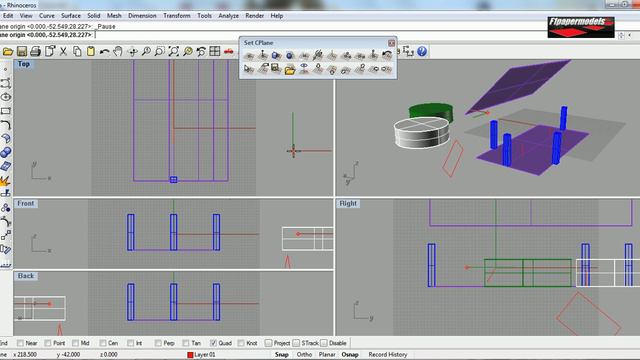Screen dimensions: 640x360
Task: Uncheck the Quad osnap checkbox
Action: [213, 343]
